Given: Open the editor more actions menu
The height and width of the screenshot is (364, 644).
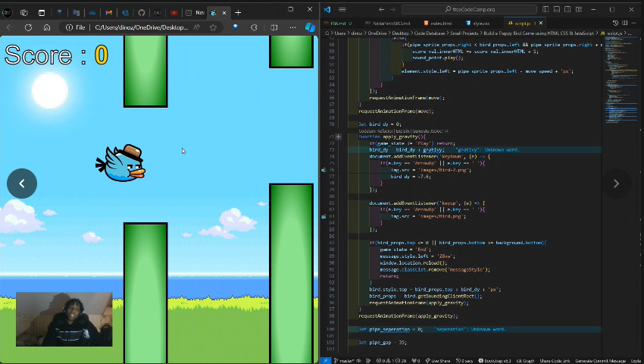Looking at the screenshot, I should point(634,23).
